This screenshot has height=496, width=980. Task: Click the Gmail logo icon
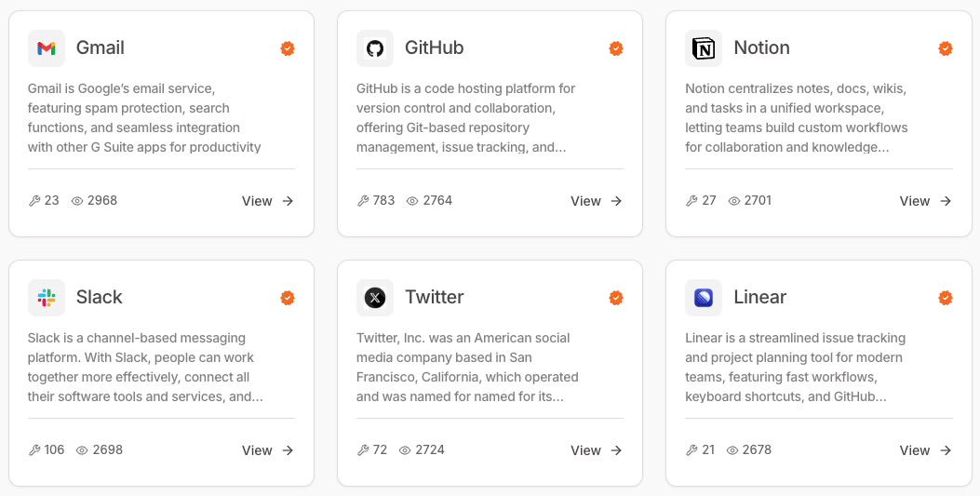point(47,48)
